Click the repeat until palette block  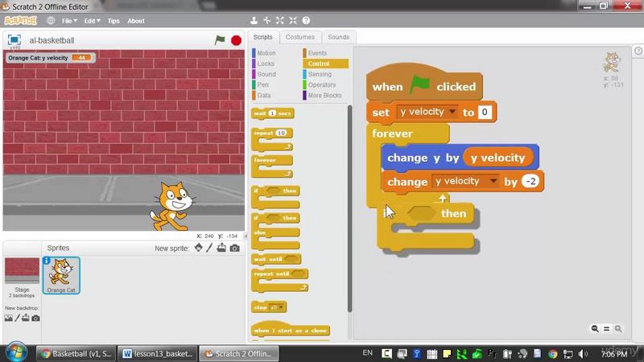point(279,280)
